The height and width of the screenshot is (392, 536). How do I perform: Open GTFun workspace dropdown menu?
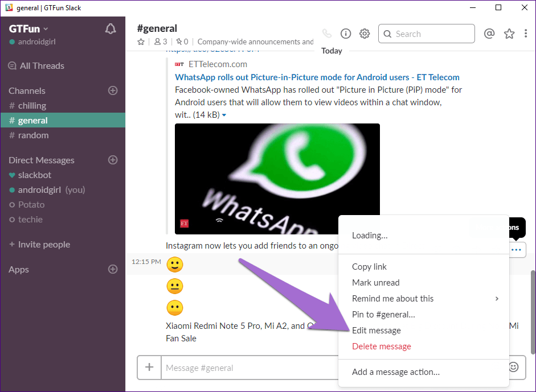pyautogui.click(x=28, y=28)
